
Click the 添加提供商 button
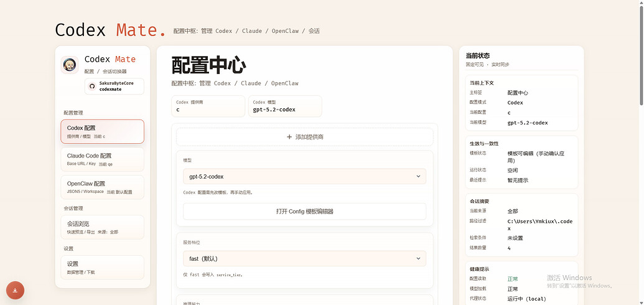coord(305,137)
